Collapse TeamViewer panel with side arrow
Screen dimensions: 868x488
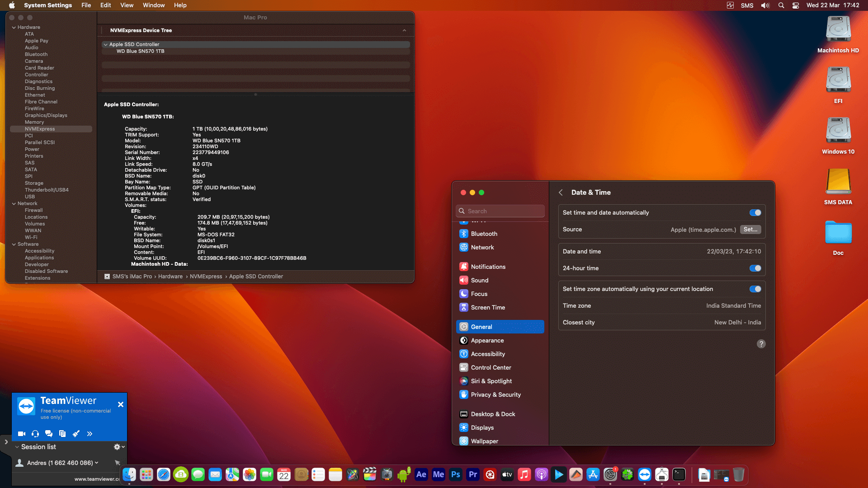tap(6, 442)
